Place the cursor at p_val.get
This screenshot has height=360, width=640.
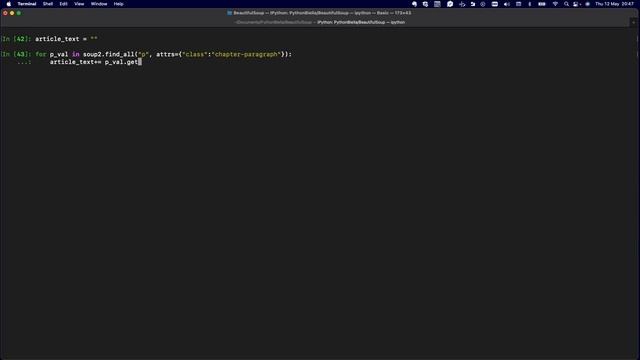click(121, 62)
